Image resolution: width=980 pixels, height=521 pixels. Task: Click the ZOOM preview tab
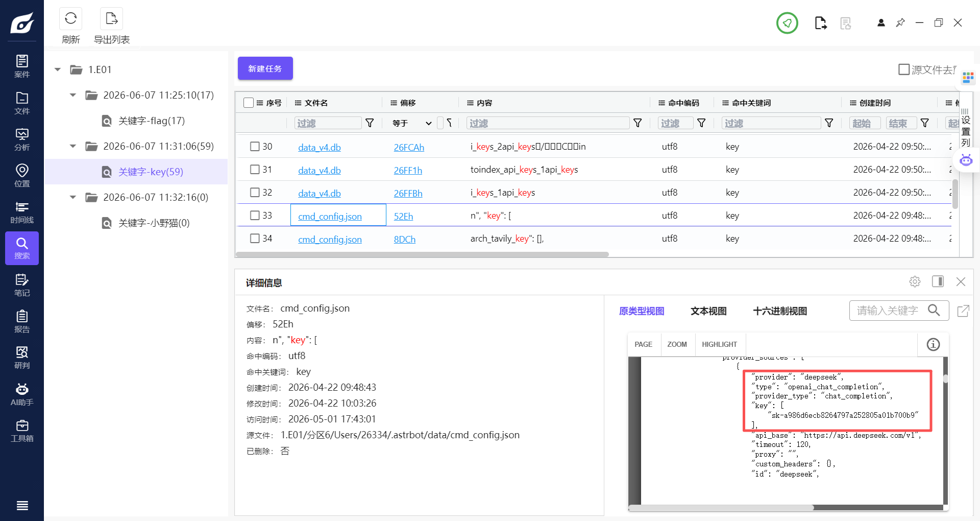[x=677, y=344]
